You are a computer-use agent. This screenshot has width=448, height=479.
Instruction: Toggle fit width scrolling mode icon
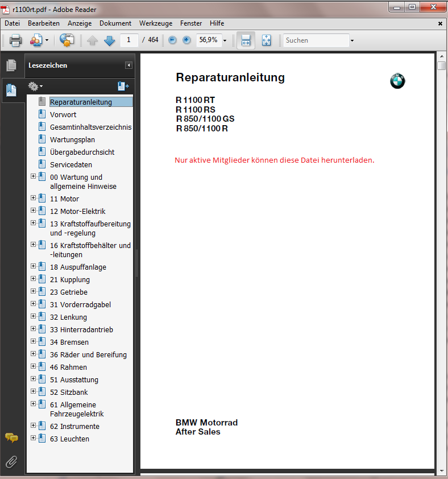pos(246,40)
